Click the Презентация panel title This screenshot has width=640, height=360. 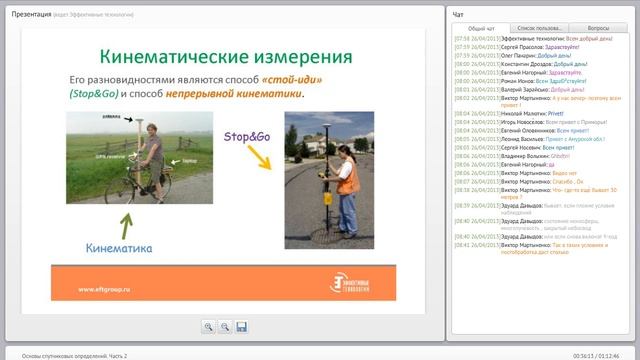tap(31, 14)
